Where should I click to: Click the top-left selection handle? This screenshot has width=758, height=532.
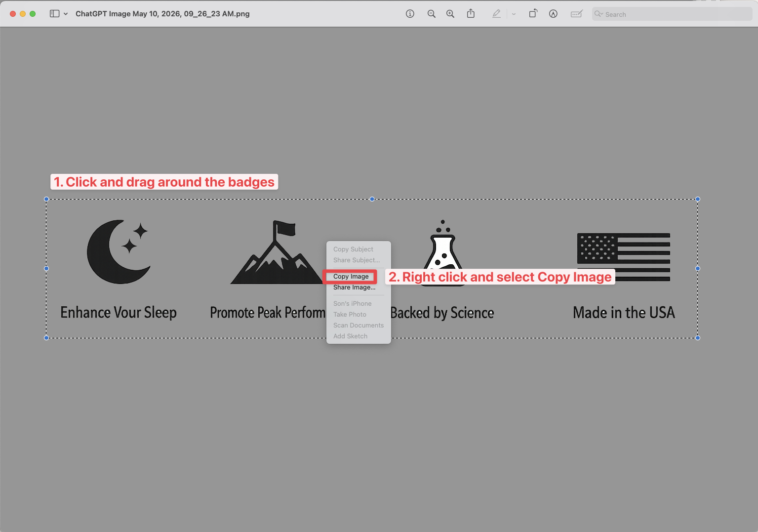46,199
